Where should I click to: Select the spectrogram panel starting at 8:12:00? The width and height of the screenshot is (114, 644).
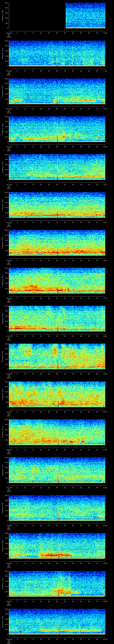point(57,129)
